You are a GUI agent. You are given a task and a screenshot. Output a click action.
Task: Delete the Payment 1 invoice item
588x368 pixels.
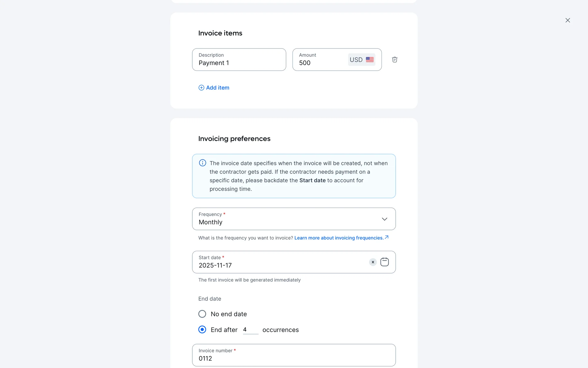point(394,59)
